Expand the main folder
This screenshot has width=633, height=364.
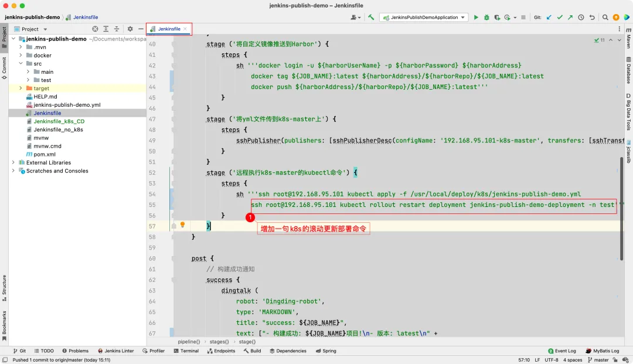click(28, 72)
